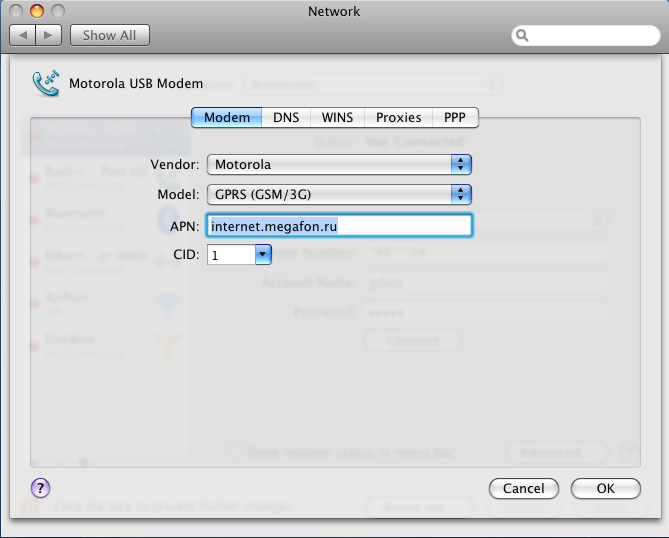Viewport: 669px width, 538px height.
Task: Open the WINS tab
Action: 337,117
